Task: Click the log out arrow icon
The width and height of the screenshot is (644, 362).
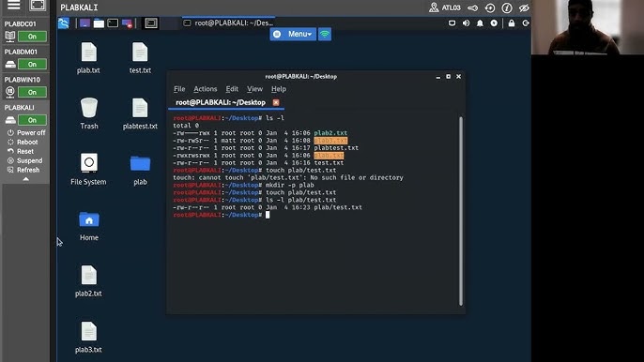Action: coord(526,23)
